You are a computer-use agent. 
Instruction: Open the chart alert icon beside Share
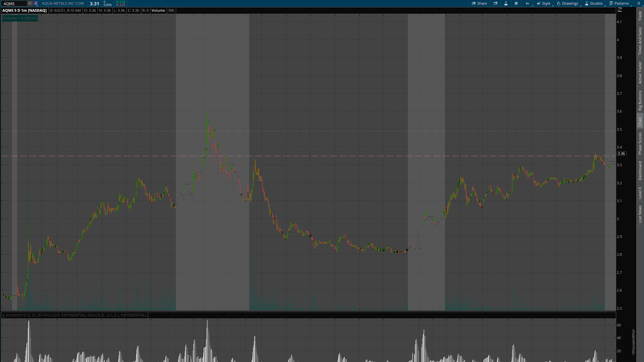coord(495,3)
